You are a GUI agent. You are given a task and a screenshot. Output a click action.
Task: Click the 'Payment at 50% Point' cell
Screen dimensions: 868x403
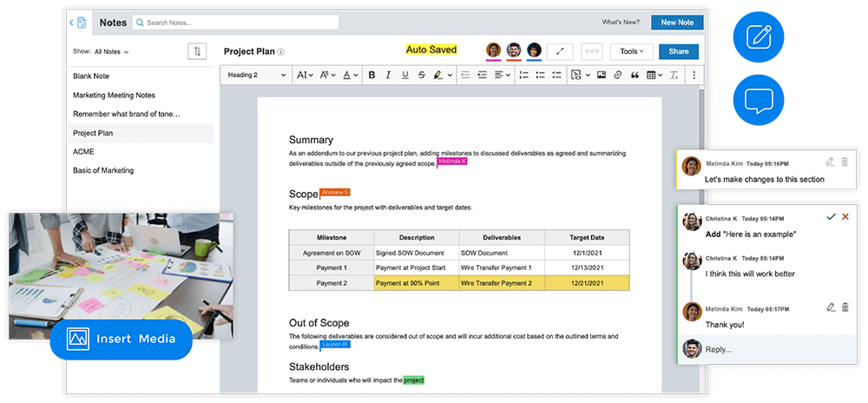tap(417, 283)
